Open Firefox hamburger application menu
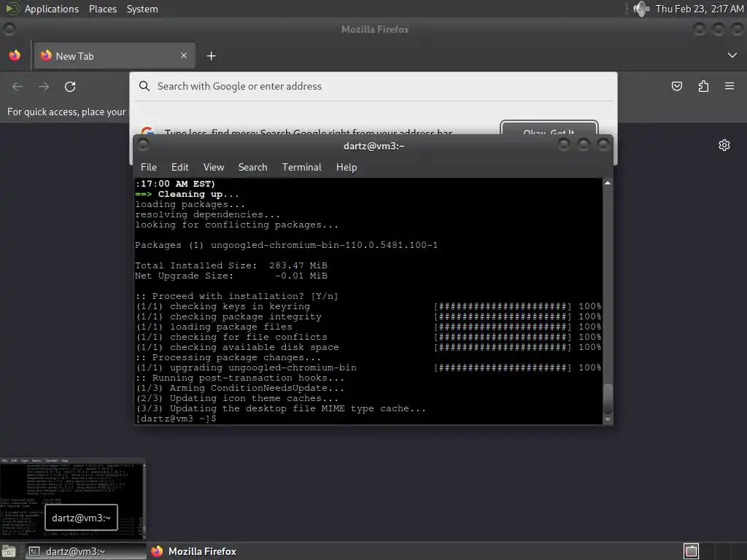 click(x=729, y=86)
